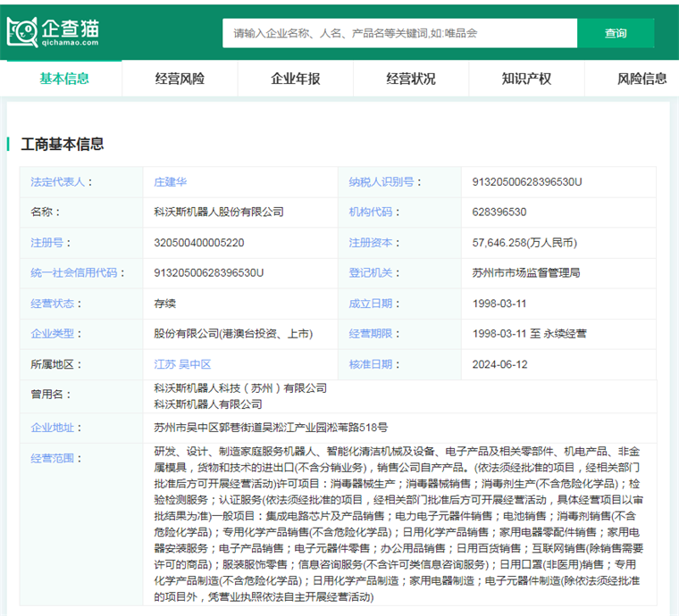Screen dimensions: 679x616
Task: Click the 注册资本 label link
Action: click(371, 243)
